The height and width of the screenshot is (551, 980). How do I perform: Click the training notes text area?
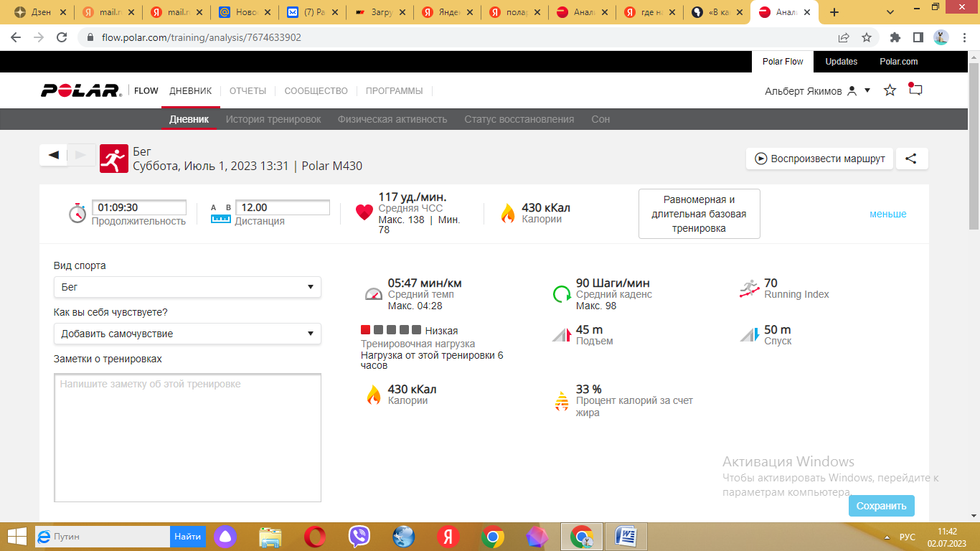[187, 438]
